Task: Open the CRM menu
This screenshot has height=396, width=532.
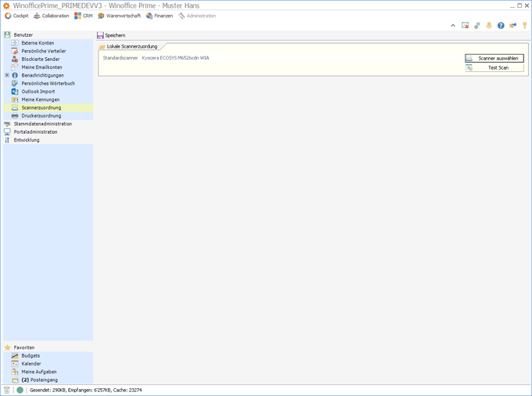Action: 84,16
